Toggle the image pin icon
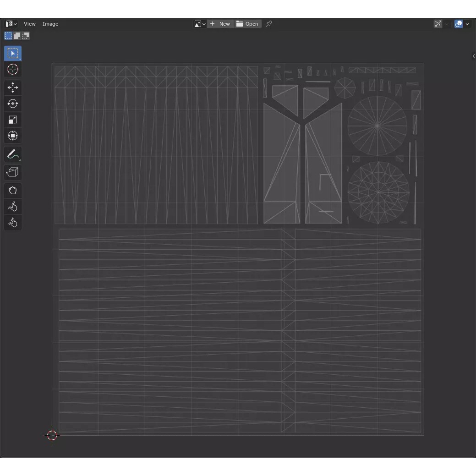Viewport: 476px width, 476px height. tap(269, 24)
